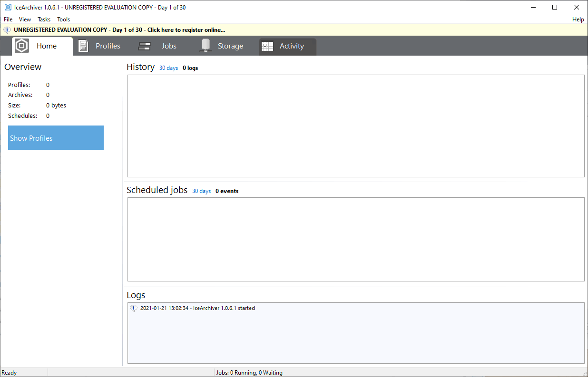This screenshot has width=588, height=377.
Task: Click the Storage drive icon
Action: tap(206, 46)
